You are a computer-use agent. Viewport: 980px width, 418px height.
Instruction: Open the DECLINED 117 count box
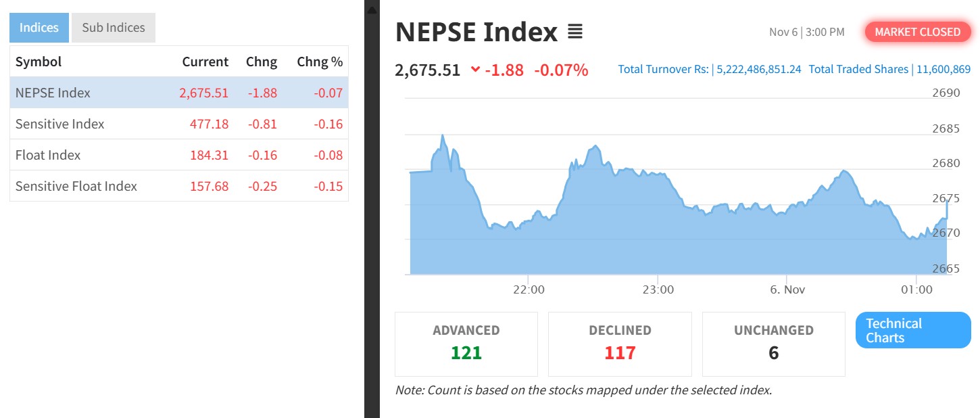(x=620, y=344)
